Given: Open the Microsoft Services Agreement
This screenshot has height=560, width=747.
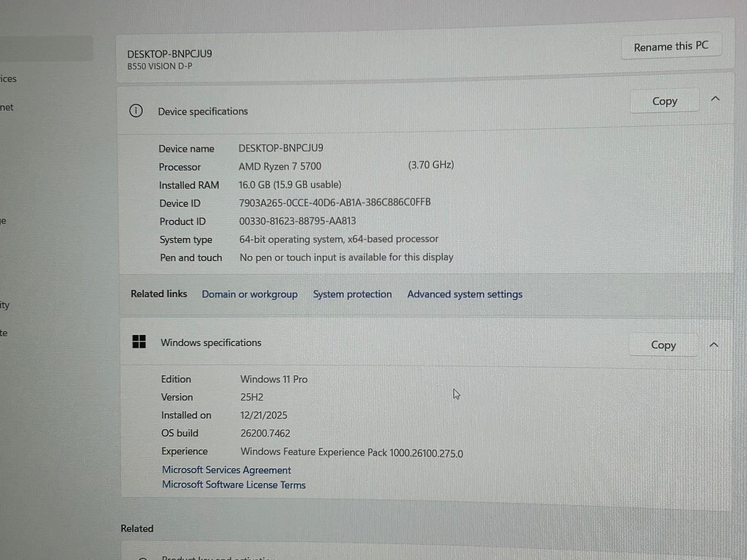Looking at the screenshot, I should pyautogui.click(x=226, y=470).
